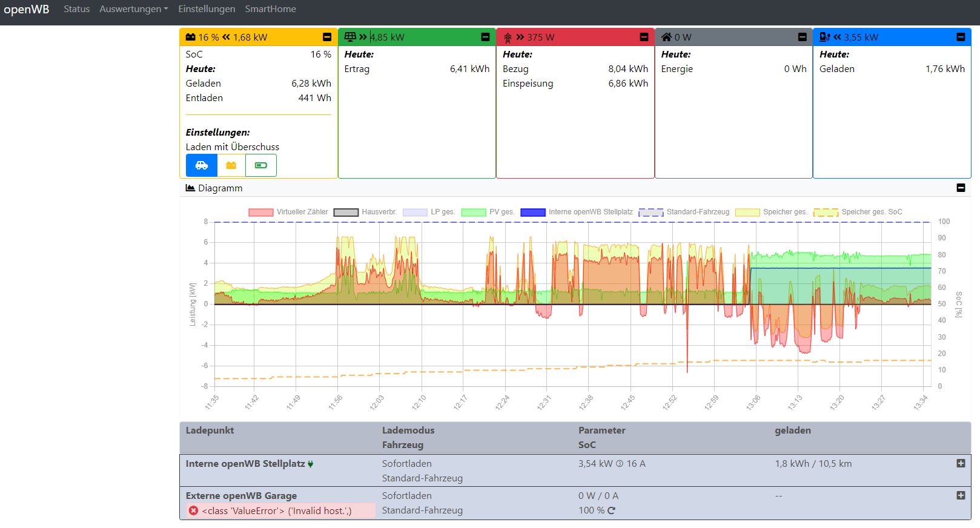Click the openWB brand logo
980x528 pixels.
point(27,9)
